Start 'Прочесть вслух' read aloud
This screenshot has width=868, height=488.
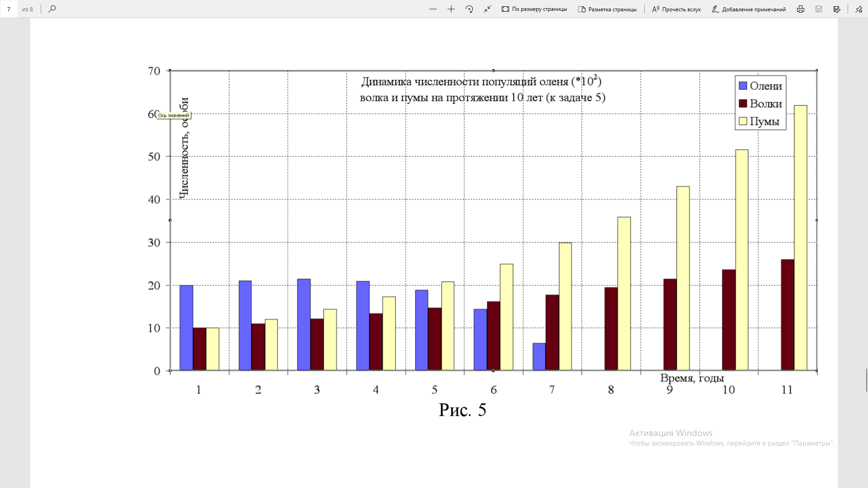click(676, 9)
